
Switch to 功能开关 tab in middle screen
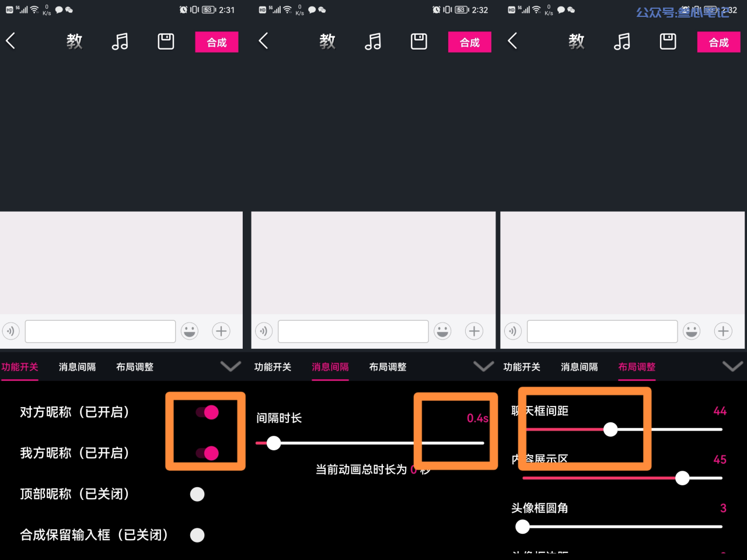[273, 367]
